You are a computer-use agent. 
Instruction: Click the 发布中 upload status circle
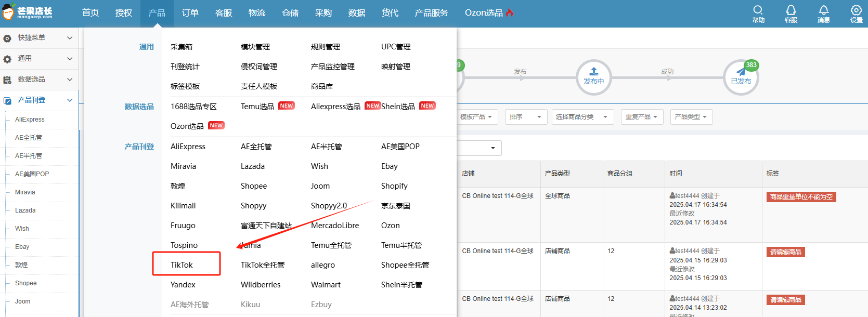click(x=593, y=77)
